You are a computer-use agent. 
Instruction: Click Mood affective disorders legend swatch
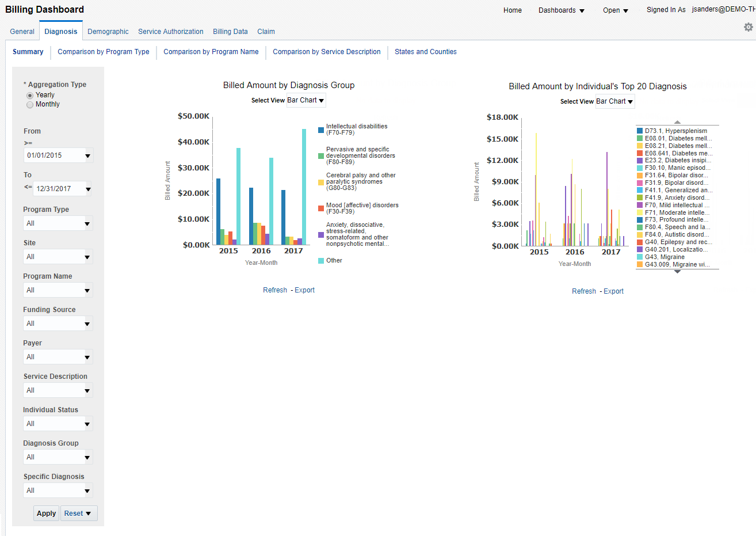[x=321, y=208]
